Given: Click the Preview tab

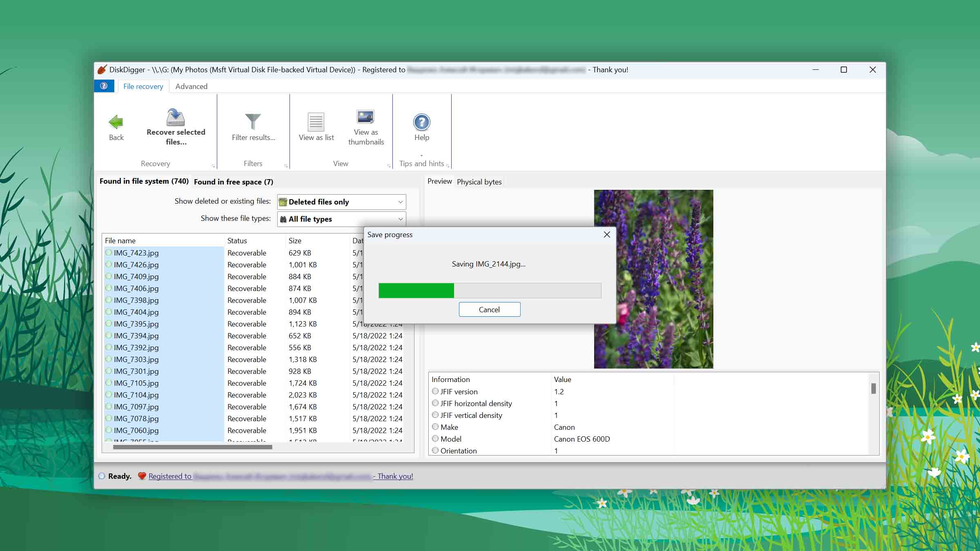Looking at the screenshot, I should point(438,181).
